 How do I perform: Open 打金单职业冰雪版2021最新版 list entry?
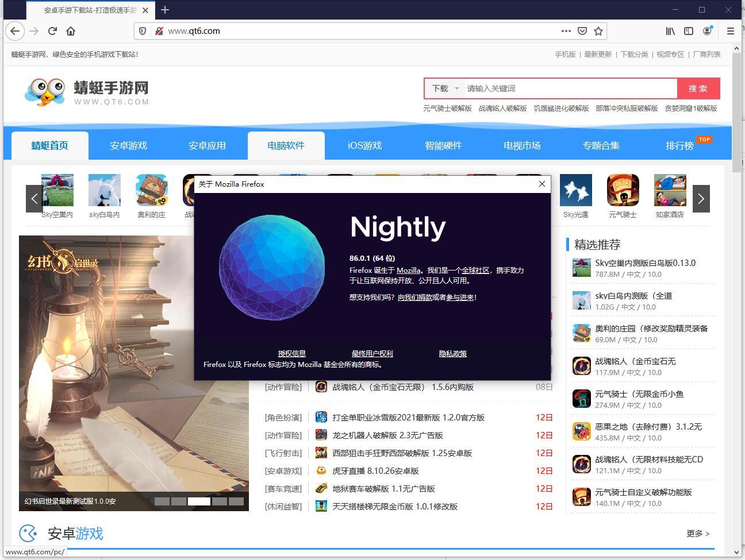coord(408,418)
